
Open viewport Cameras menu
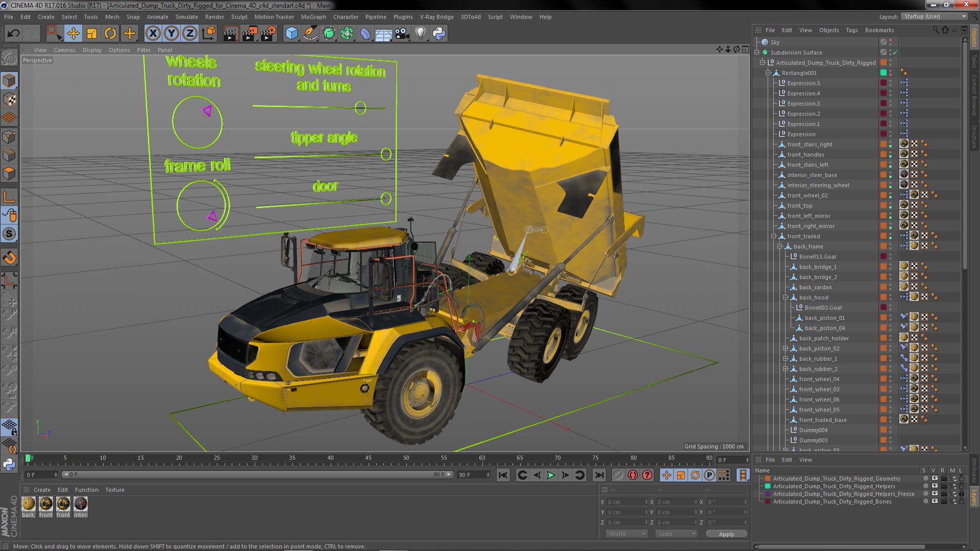click(64, 50)
